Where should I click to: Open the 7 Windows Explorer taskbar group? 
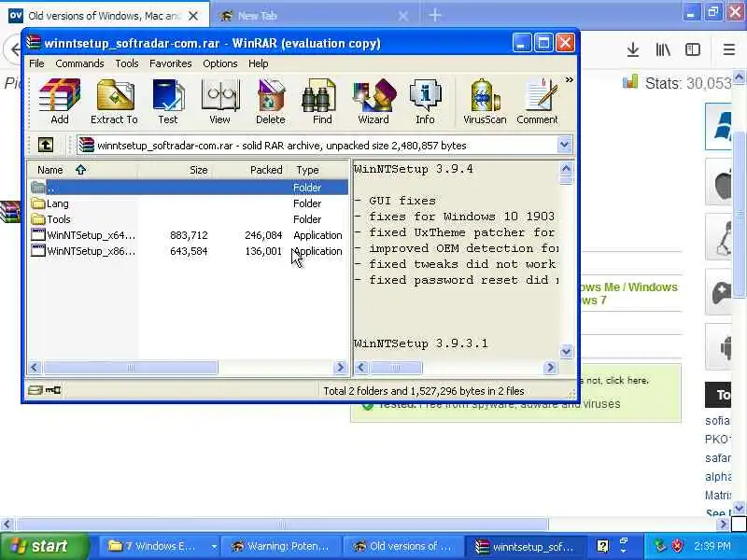click(160, 546)
